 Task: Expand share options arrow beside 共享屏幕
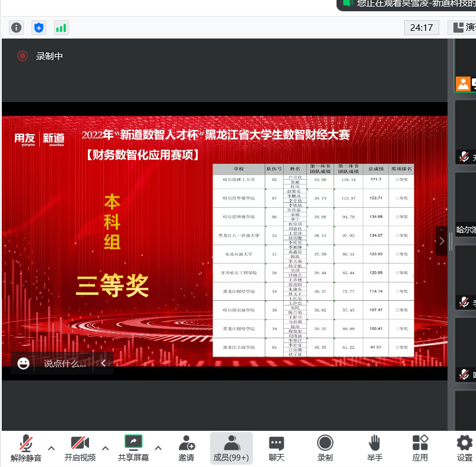coord(158,448)
